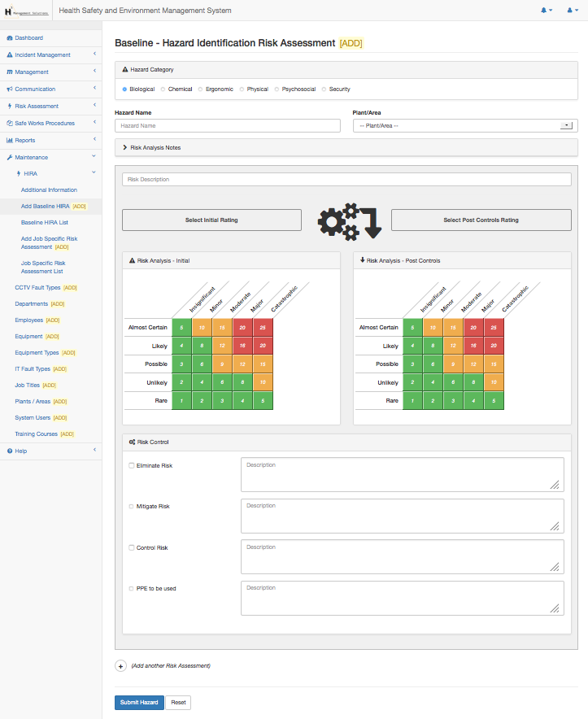
Task: Click the Hazard Name input field
Action: point(227,126)
